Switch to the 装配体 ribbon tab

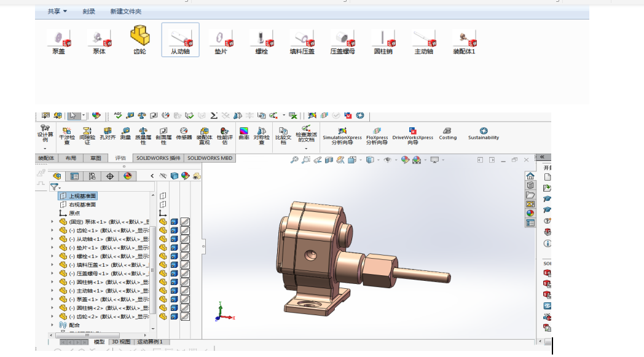coord(47,158)
